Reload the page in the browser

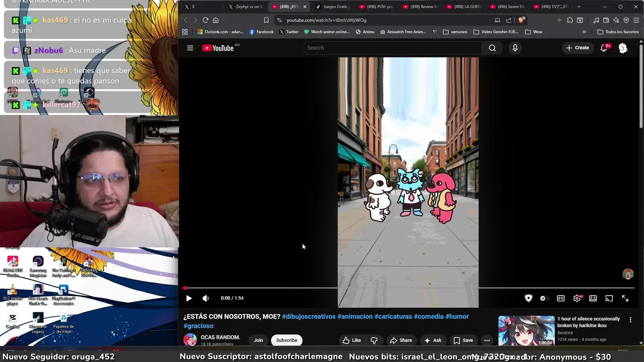point(205,20)
